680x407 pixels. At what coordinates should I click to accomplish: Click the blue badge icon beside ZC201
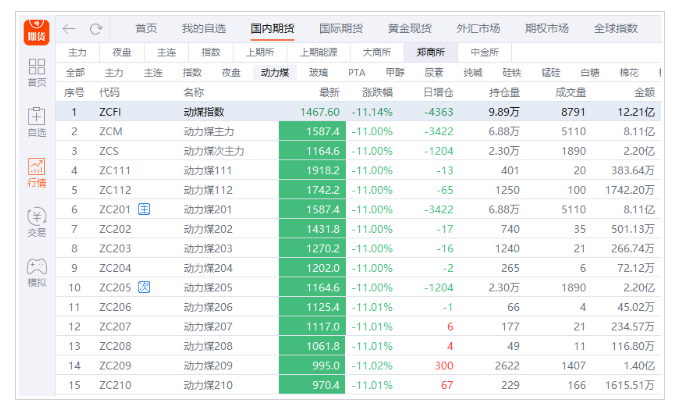pos(144,209)
